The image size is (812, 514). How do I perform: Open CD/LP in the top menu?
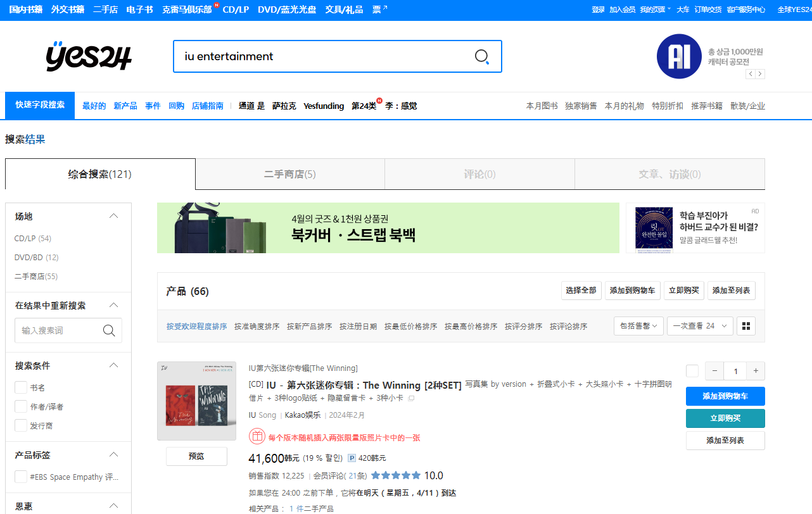coord(236,9)
